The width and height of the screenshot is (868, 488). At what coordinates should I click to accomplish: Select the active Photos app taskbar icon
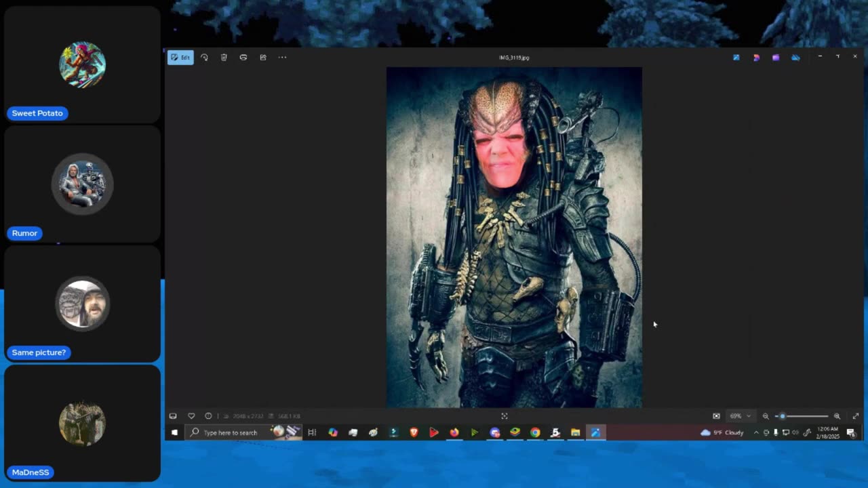pyautogui.click(x=596, y=432)
